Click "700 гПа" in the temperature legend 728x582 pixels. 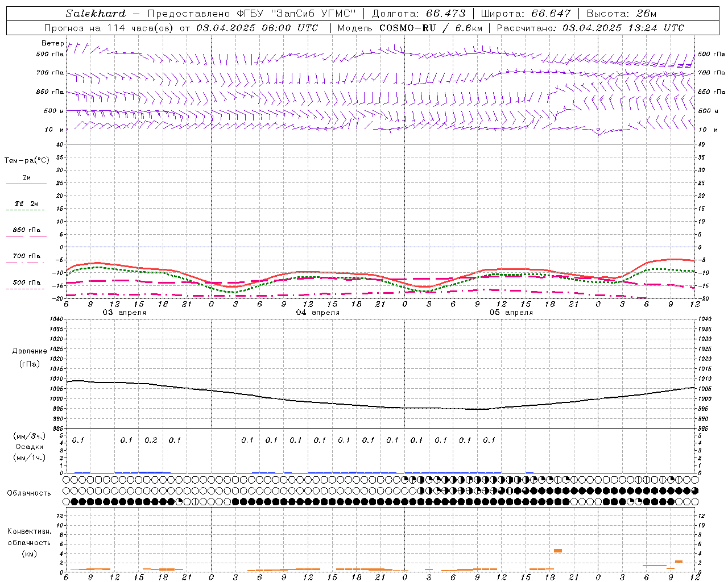click(x=27, y=256)
